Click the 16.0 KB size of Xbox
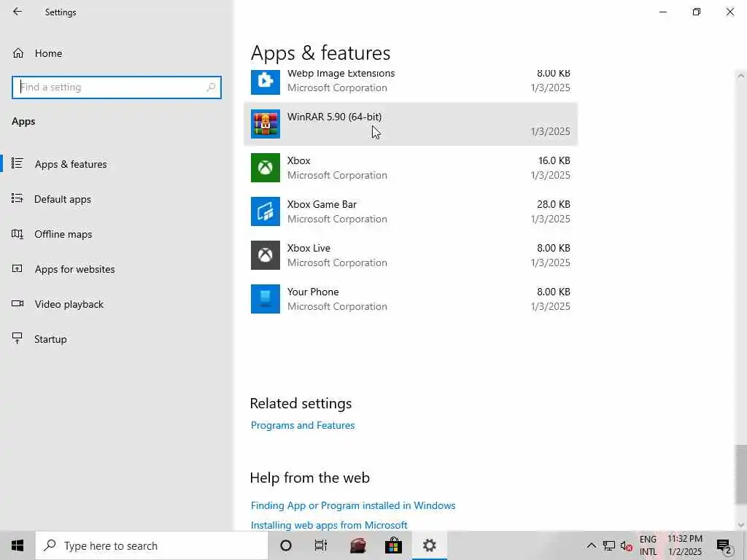Viewport: 747px width, 560px height. click(x=554, y=160)
